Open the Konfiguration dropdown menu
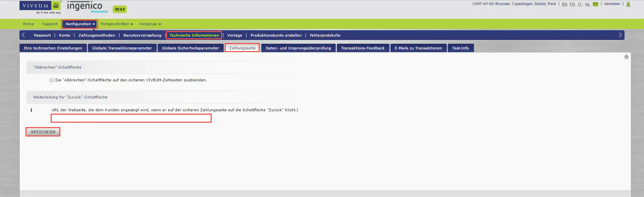The height and width of the screenshot is (197, 644). [x=80, y=24]
